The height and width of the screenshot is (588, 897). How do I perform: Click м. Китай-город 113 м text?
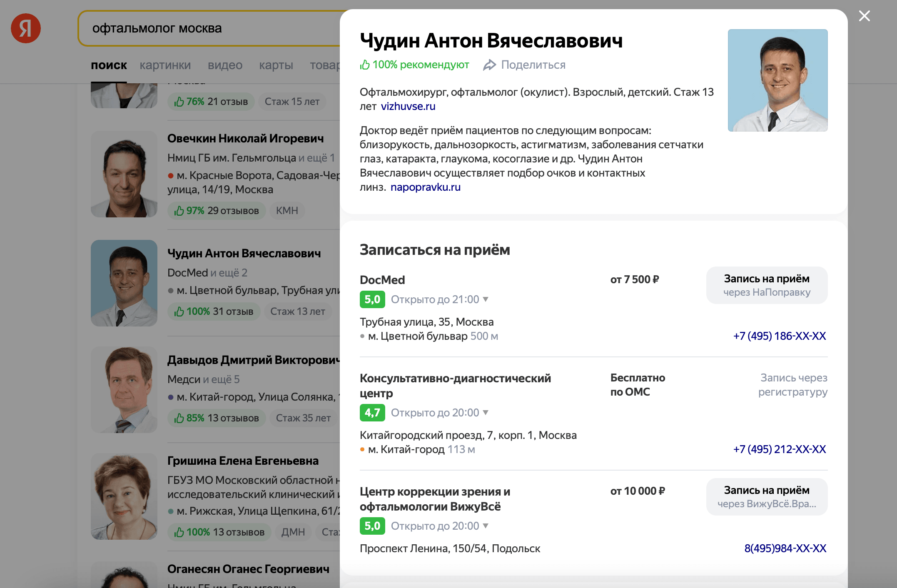[x=417, y=449]
